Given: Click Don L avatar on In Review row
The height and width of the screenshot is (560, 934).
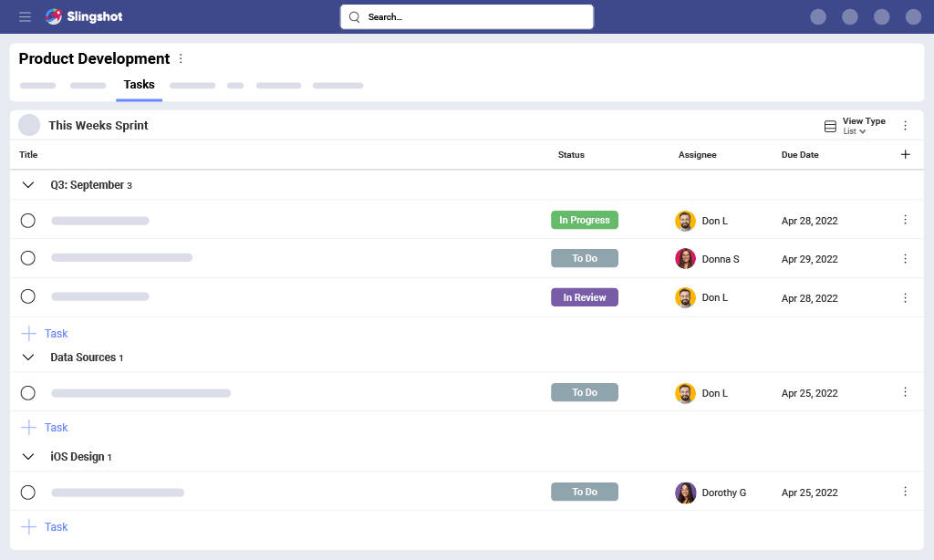Looking at the screenshot, I should coord(685,297).
